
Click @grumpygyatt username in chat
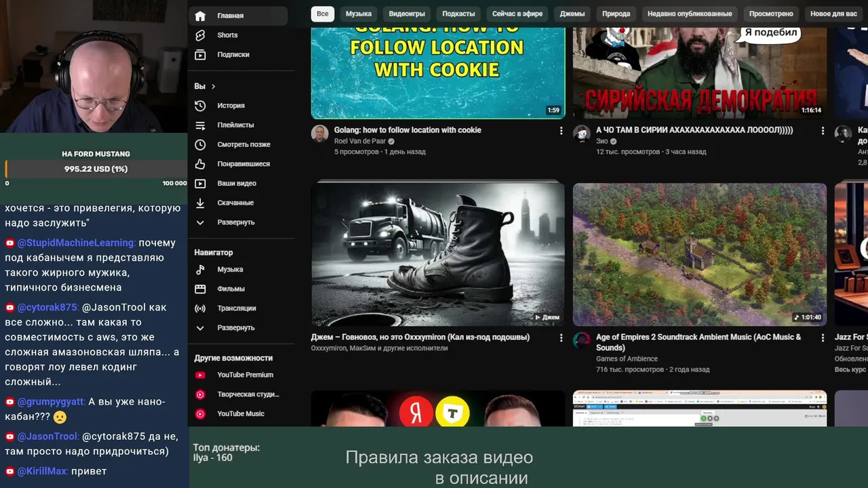[x=52, y=401]
